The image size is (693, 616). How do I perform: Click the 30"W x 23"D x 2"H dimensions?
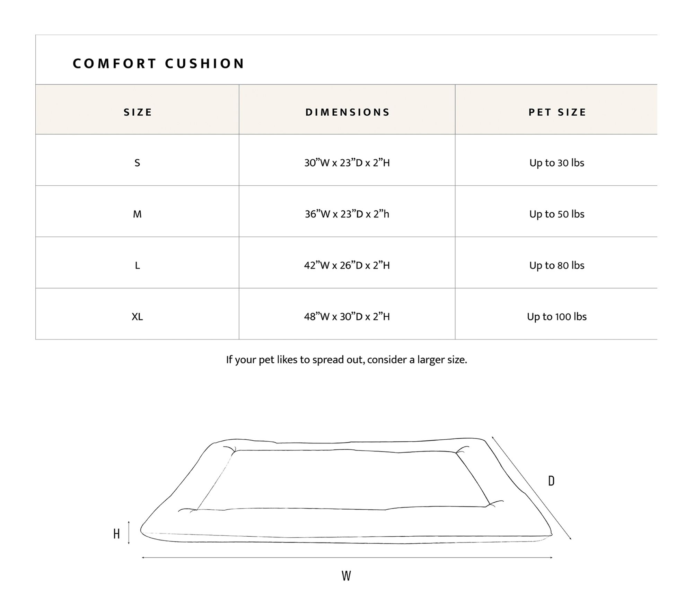pyautogui.click(x=347, y=163)
